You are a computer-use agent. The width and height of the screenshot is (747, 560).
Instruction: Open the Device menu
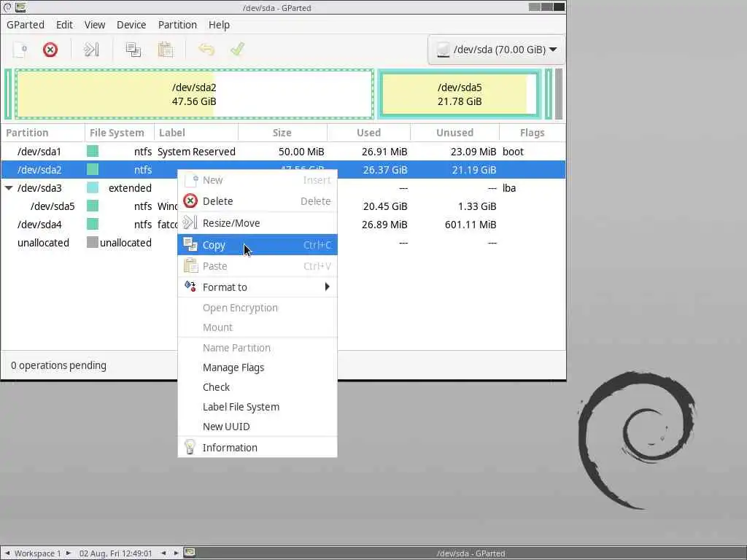pyautogui.click(x=131, y=25)
